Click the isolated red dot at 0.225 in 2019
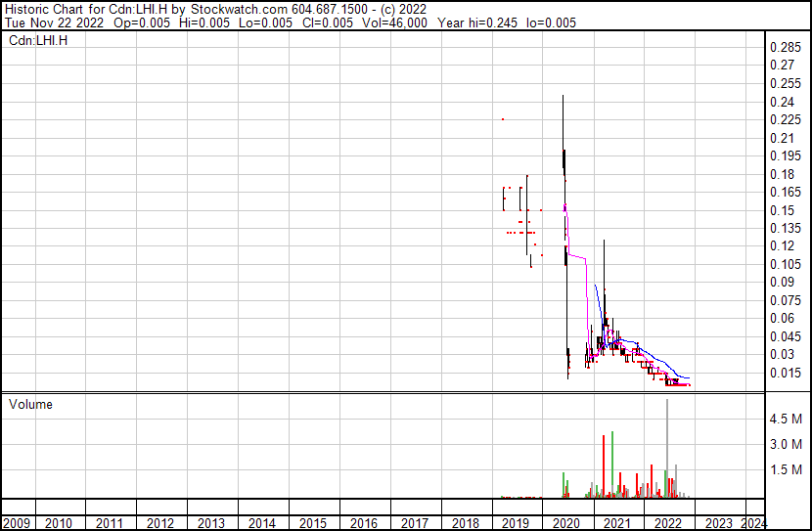 [x=502, y=119]
